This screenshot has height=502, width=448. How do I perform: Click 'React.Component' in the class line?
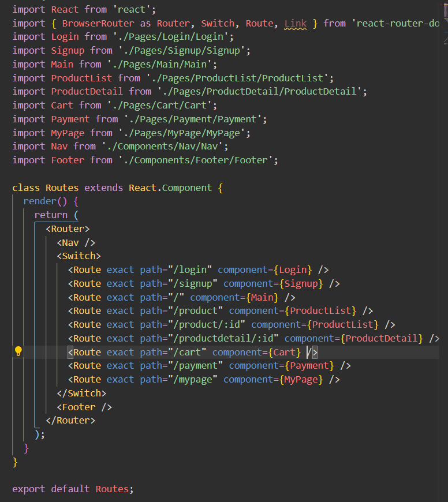pyautogui.click(x=170, y=188)
